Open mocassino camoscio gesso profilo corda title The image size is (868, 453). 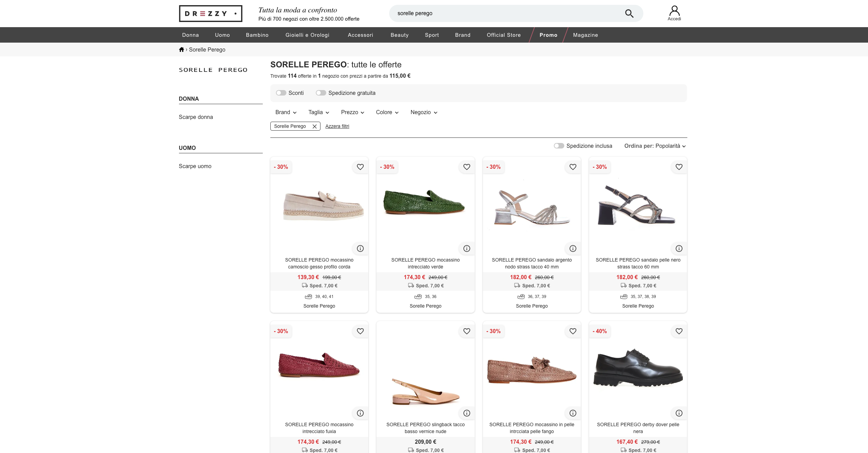coord(319,263)
